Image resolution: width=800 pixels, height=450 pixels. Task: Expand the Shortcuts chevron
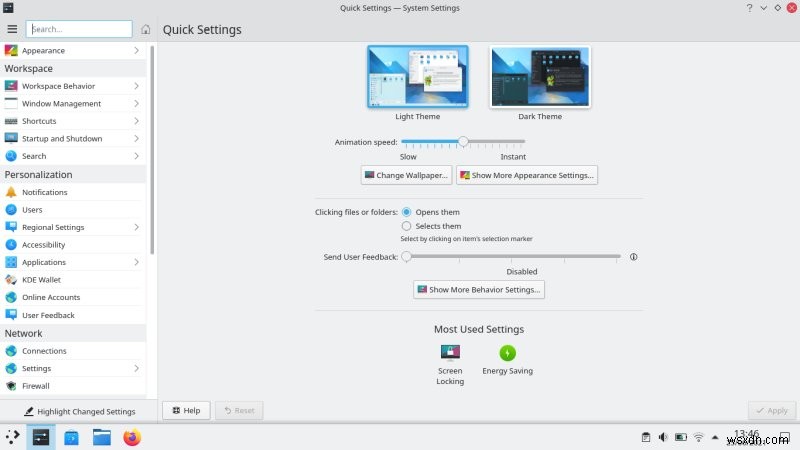(x=136, y=121)
